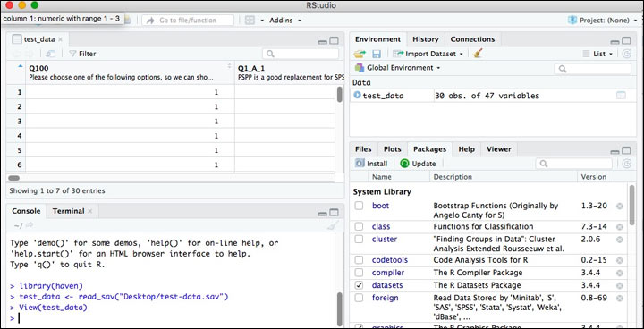The width and height of the screenshot is (644, 329).
Task: Click the Go to file/function field
Action: tap(188, 21)
